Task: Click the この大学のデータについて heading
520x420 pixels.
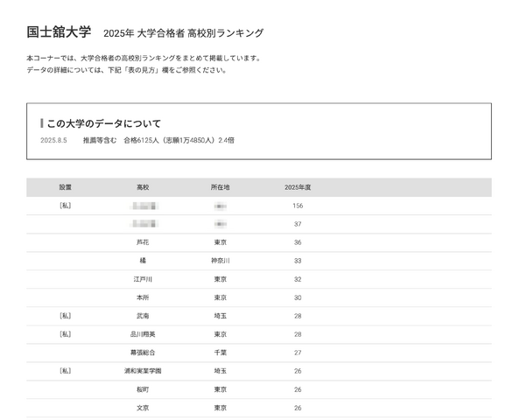Action: click(x=104, y=123)
